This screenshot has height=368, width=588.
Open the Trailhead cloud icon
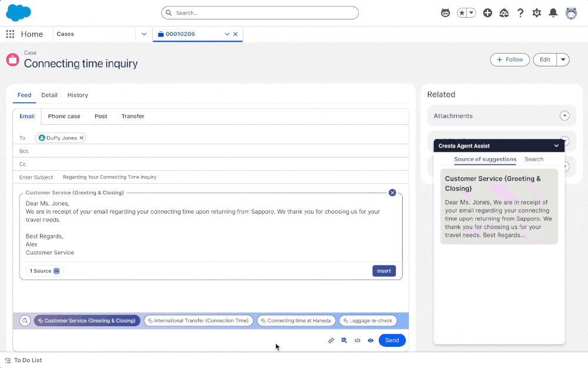pyautogui.click(x=504, y=13)
